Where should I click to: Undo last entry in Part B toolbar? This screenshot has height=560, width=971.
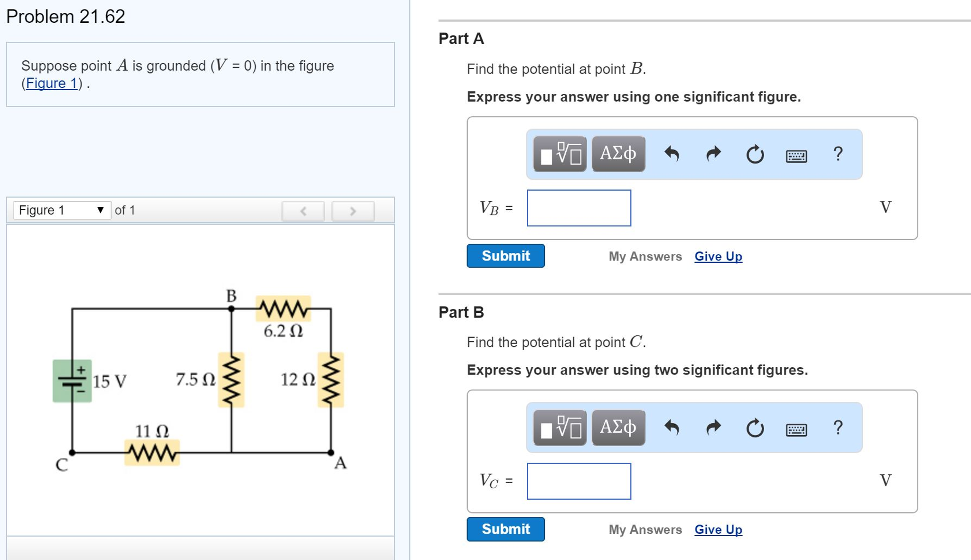click(x=672, y=428)
